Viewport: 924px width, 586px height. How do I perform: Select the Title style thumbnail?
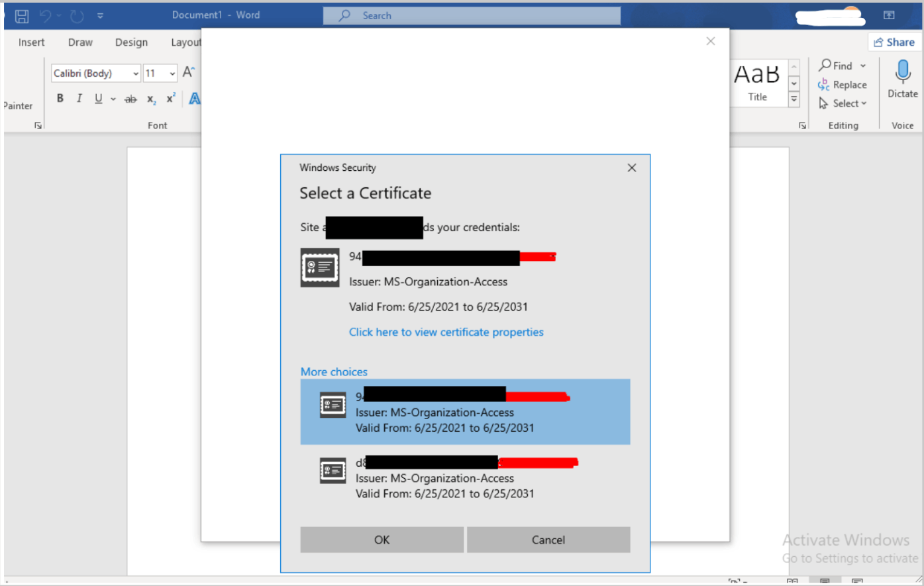point(757,83)
